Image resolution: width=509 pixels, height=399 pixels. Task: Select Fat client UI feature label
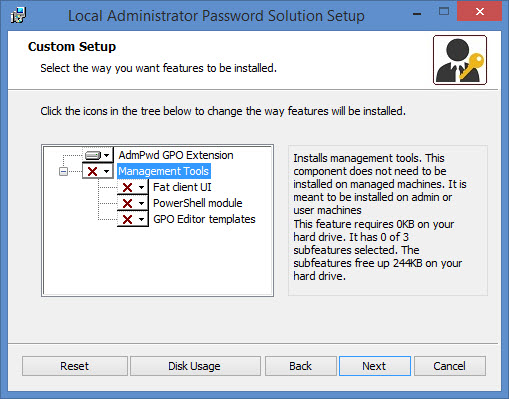(x=182, y=187)
